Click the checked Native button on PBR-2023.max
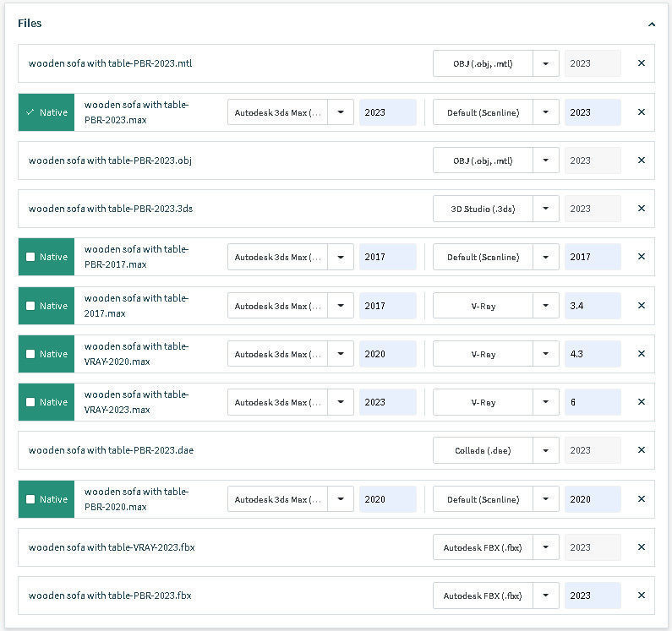The width and height of the screenshot is (672, 631). click(46, 112)
